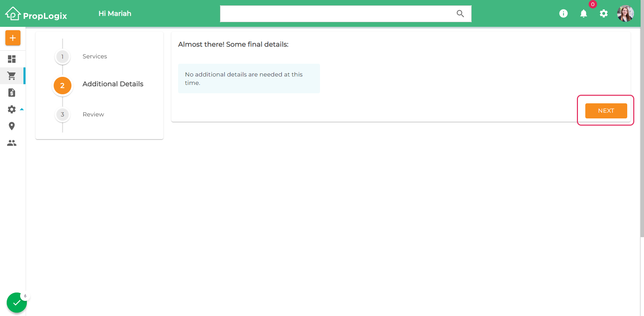Screen dimensions: 644x316
Task: Open the header settings gear icon
Action: pyautogui.click(x=604, y=13)
